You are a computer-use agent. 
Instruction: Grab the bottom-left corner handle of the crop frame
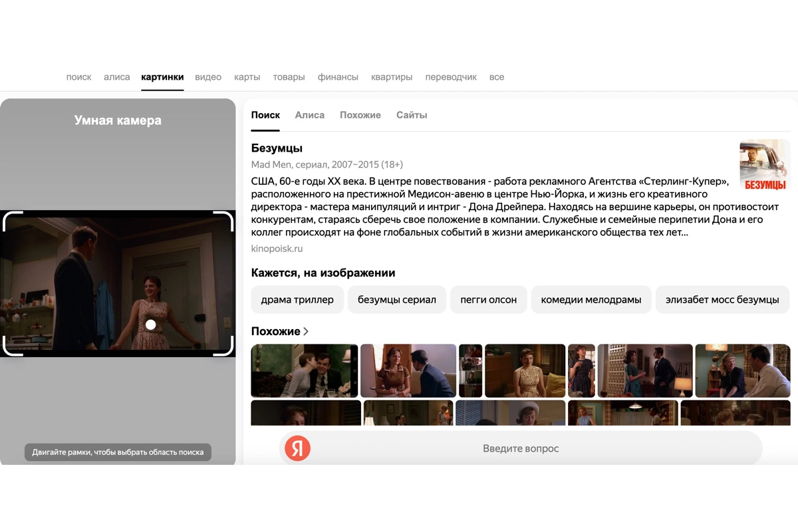tap(13, 346)
